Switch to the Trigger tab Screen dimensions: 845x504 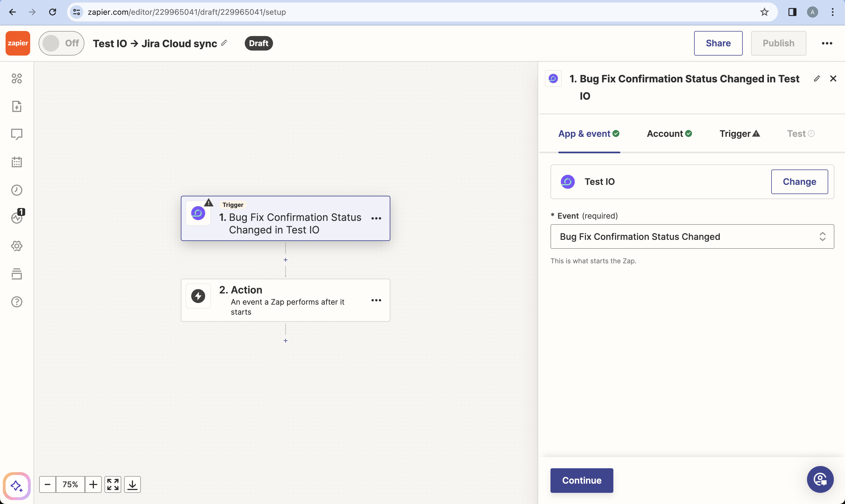coord(739,133)
